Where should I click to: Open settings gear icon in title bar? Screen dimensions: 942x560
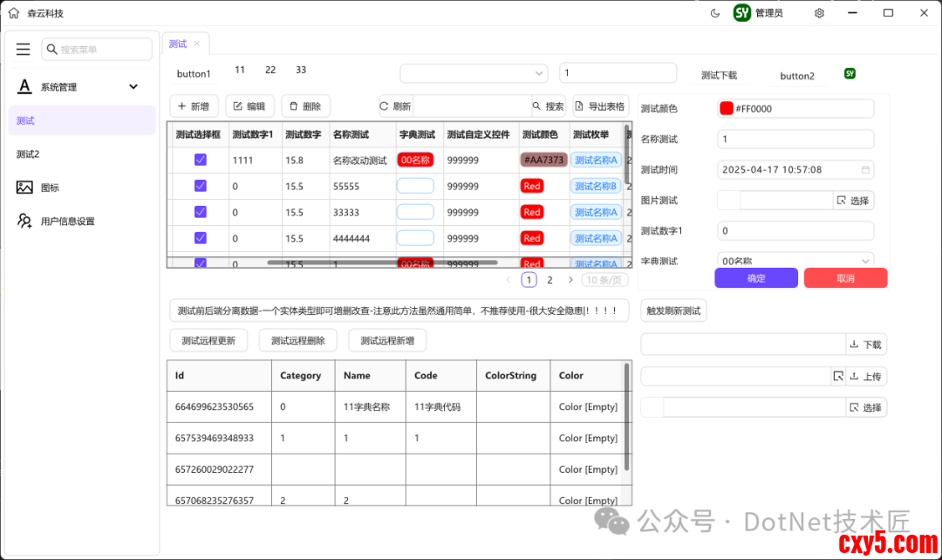(819, 13)
